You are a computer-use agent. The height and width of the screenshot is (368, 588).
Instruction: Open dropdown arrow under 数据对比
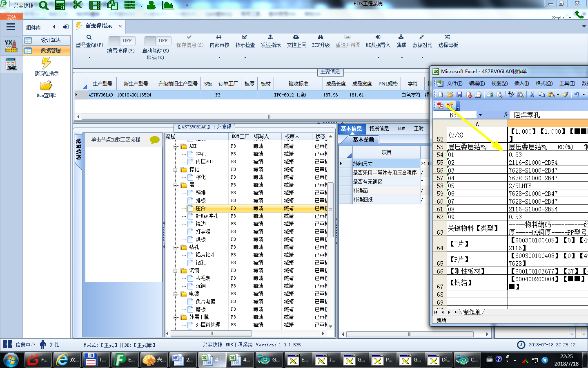(422, 58)
